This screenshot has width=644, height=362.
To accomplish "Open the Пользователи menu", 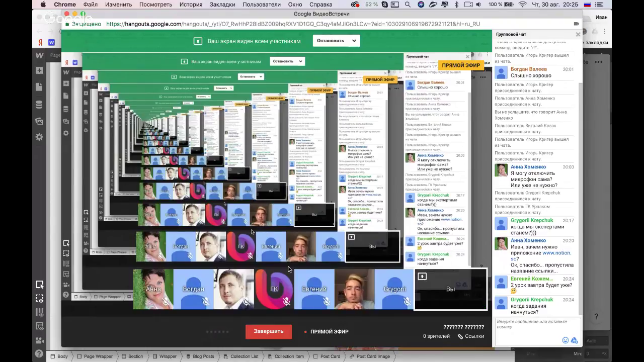I will click(262, 5).
